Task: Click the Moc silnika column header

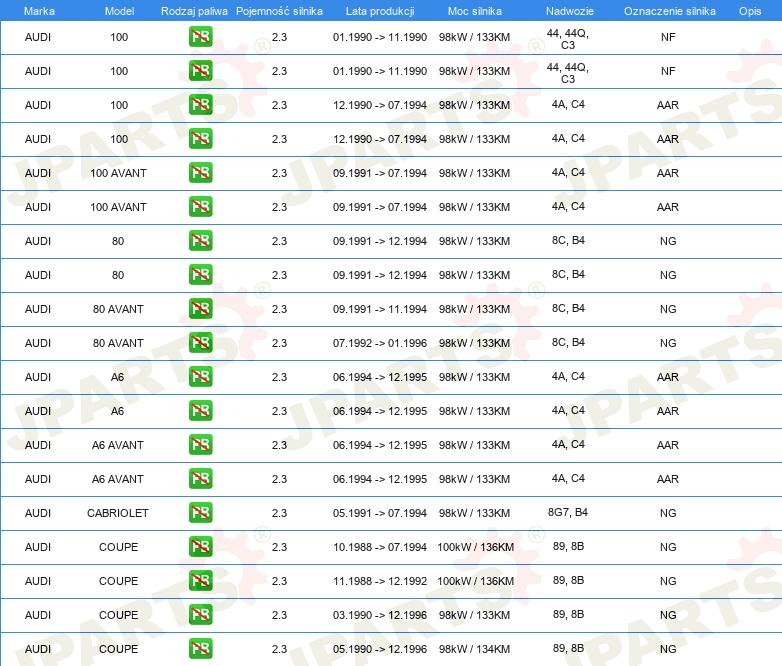Action: [474, 11]
